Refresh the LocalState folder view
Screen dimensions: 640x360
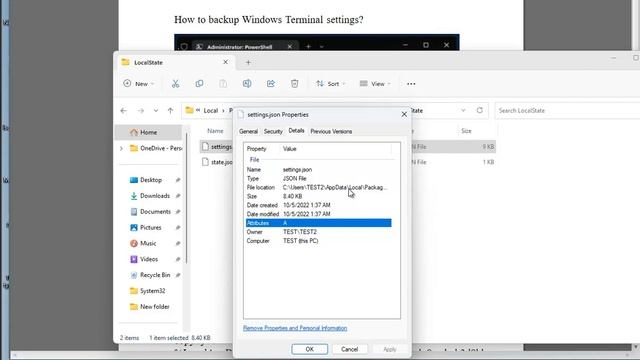coord(480,110)
